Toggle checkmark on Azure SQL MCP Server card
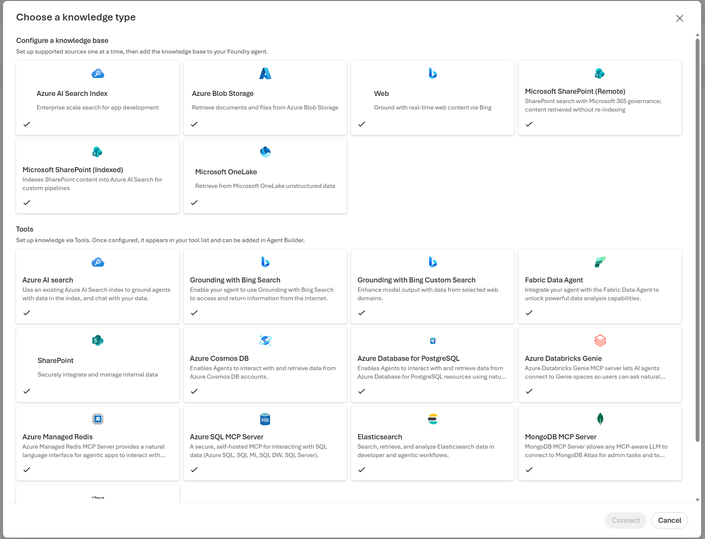 (194, 469)
